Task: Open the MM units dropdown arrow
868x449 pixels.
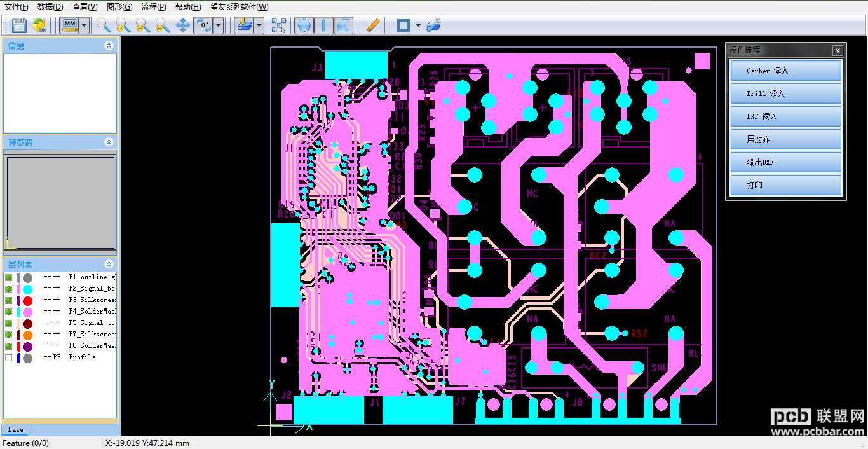Action: (85, 25)
